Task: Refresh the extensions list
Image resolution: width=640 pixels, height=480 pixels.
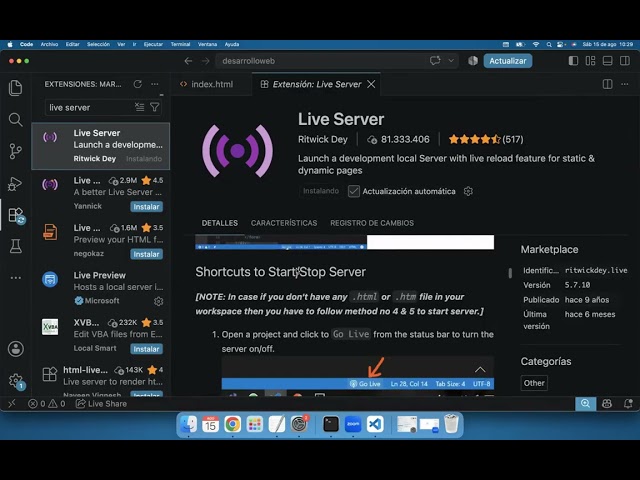Action: coord(138,84)
